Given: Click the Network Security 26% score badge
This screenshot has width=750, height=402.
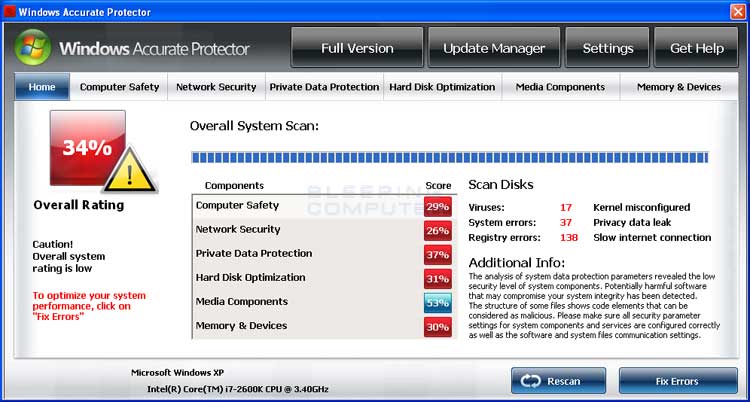Looking at the screenshot, I should (438, 231).
